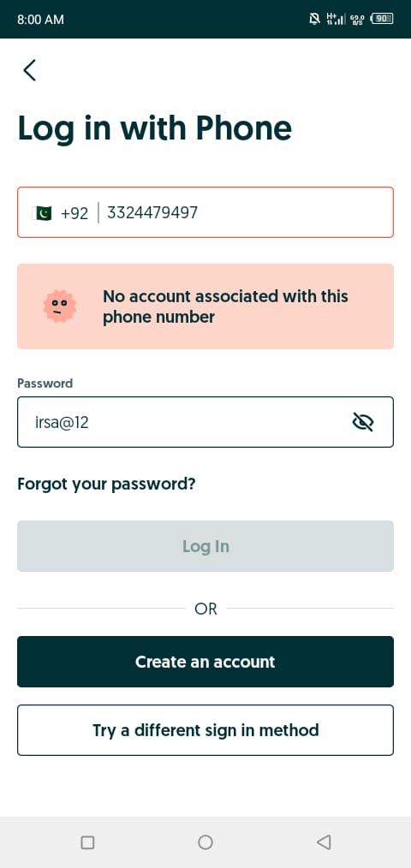Tap the back arrow icon
Viewport: 411px width, 868px height.
point(29,70)
